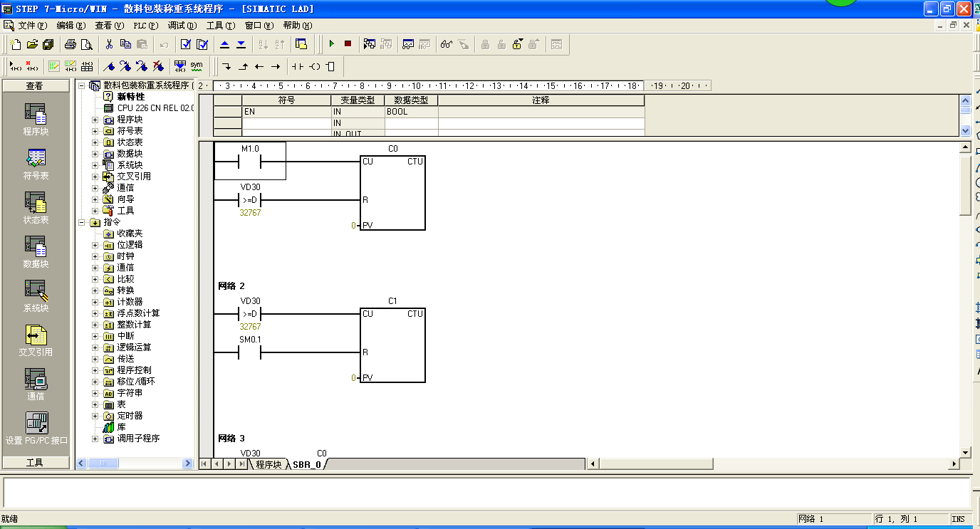
Task: Clear all bookmarks
Action: pos(158,66)
